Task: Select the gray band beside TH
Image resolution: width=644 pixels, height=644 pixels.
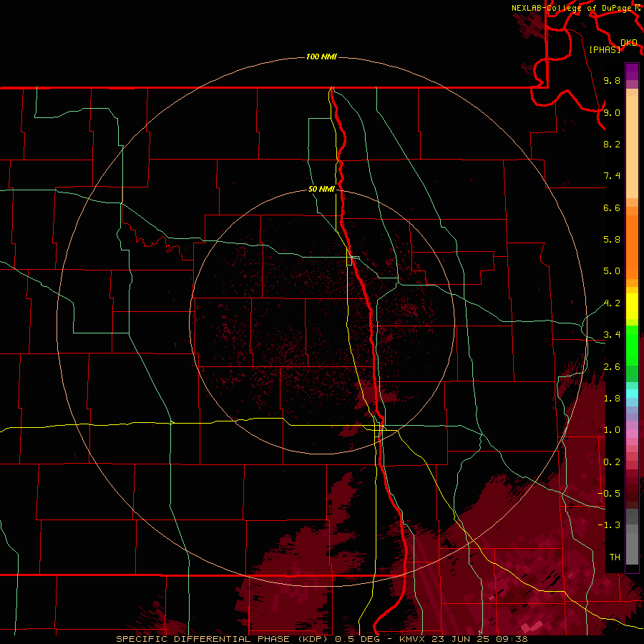Action: click(x=632, y=548)
